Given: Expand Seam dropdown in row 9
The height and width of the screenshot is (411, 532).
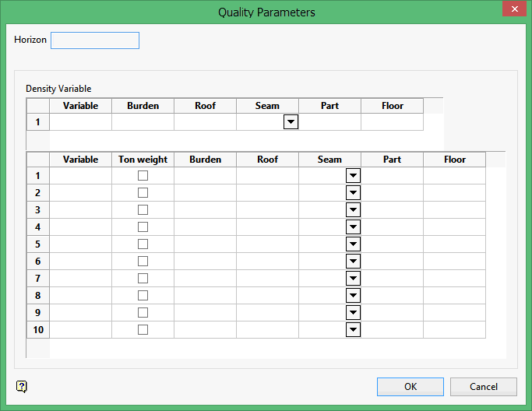Looking at the screenshot, I should point(353,313).
